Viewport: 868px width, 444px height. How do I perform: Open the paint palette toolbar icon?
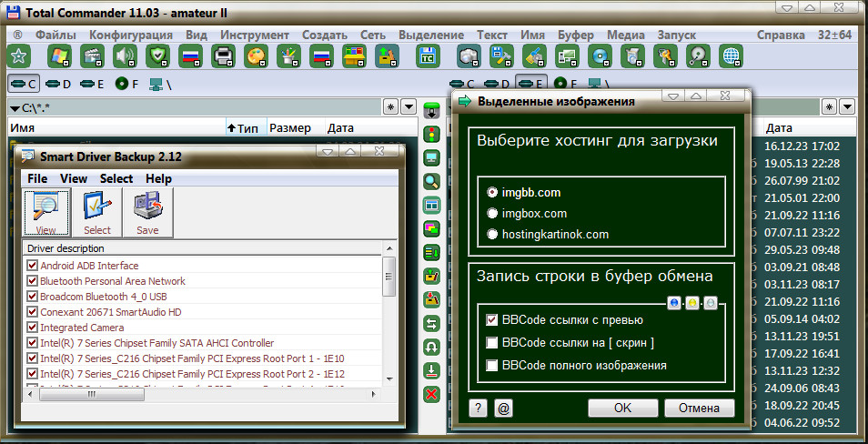click(256, 56)
